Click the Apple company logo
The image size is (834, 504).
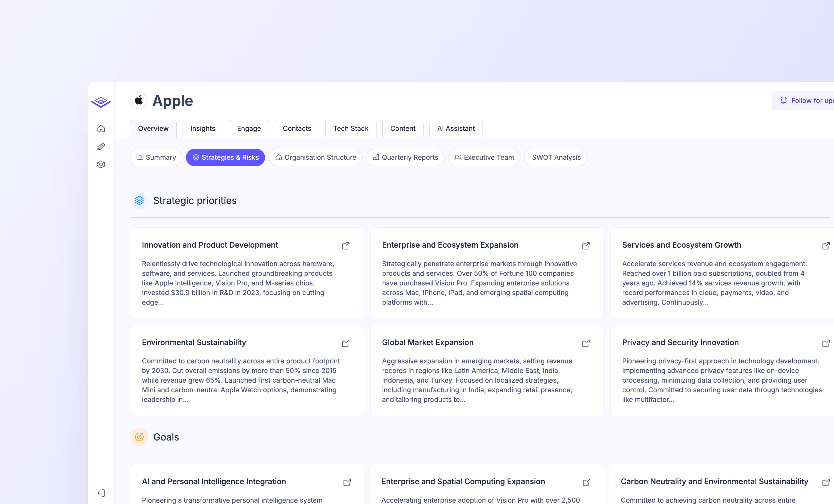click(x=139, y=101)
